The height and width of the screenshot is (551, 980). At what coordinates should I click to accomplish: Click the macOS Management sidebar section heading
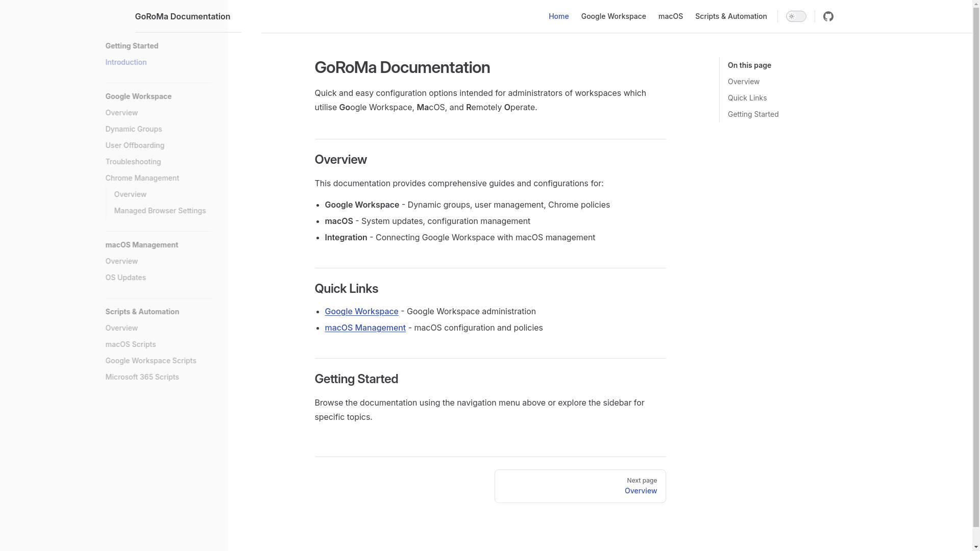click(x=141, y=245)
